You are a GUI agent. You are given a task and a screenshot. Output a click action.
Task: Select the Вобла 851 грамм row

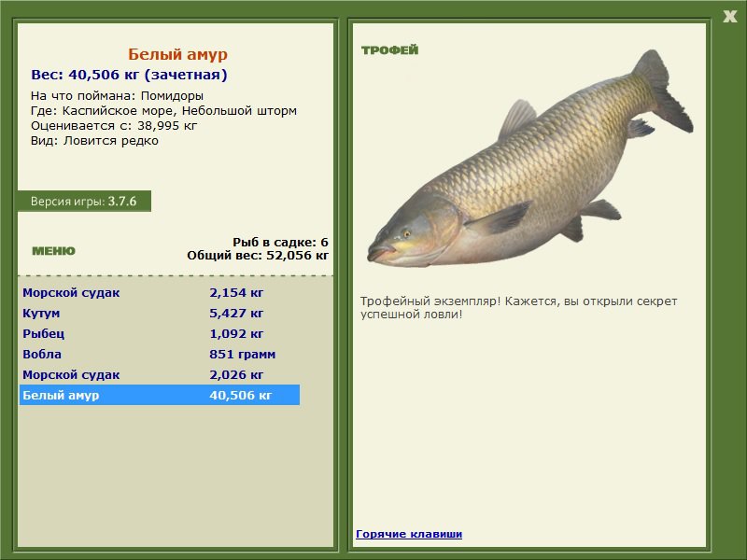[x=160, y=354]
